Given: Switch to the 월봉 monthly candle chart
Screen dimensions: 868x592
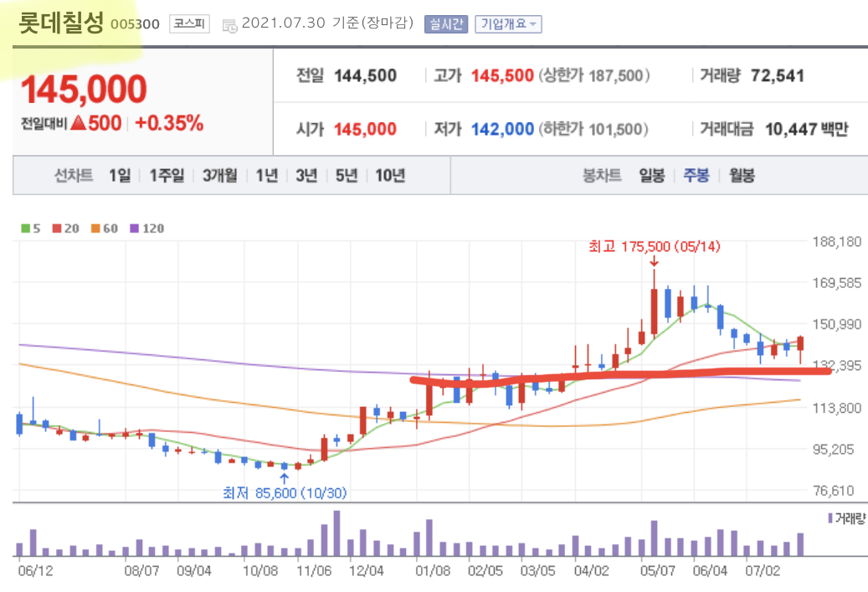Looking at the screenshot, I should pyautogui.click(x=742, y=176).
